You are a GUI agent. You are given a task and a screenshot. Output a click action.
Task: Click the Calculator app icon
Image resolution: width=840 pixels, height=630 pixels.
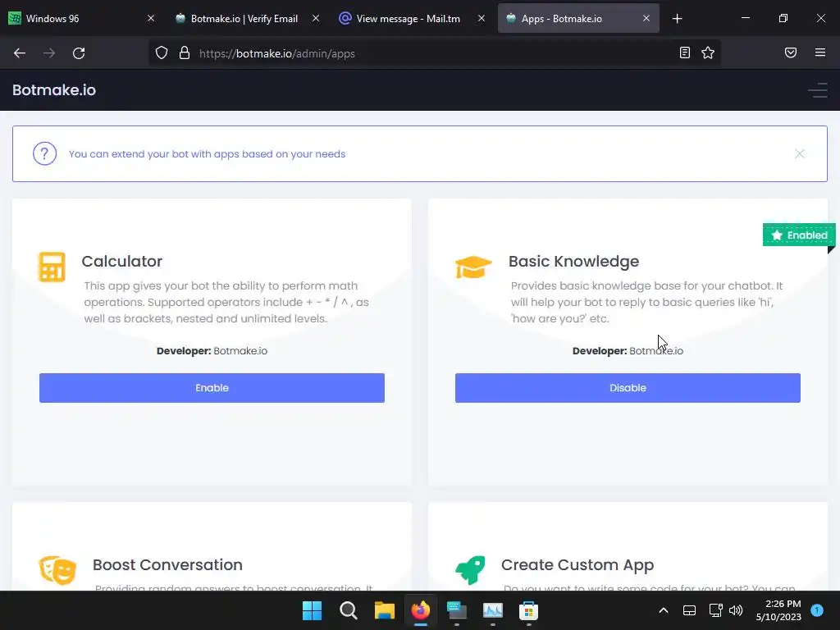[52, 267]
